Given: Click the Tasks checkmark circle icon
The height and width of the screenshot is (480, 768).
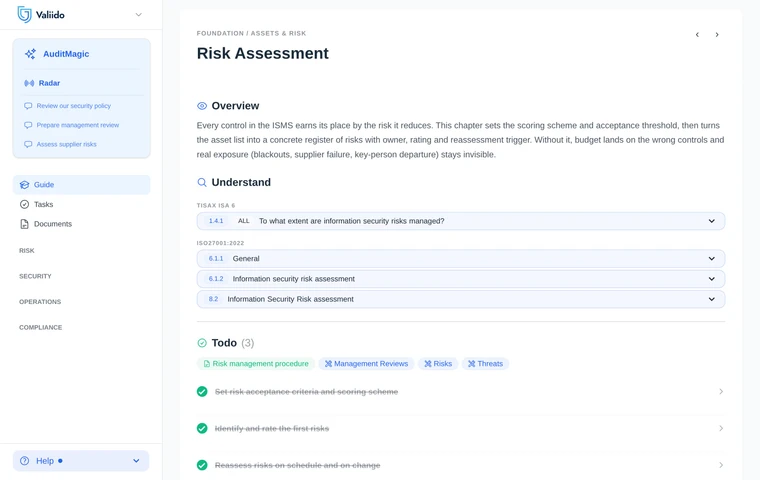Looking at the screenshot, I should tap(24, 204).
